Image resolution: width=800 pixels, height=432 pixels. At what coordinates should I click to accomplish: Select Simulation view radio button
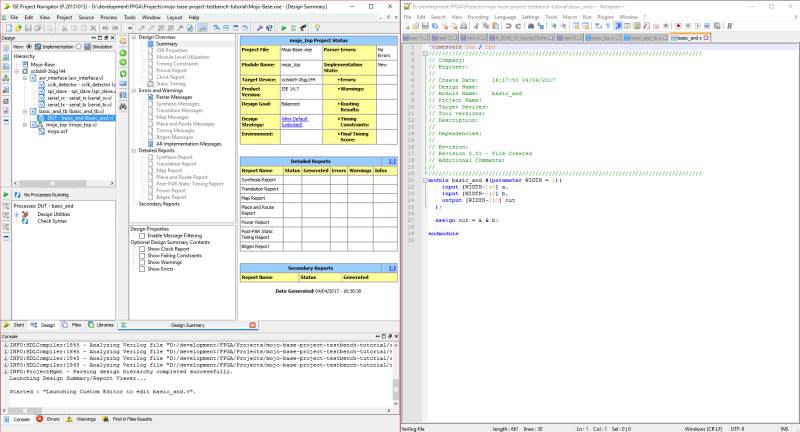[x=79, y=46]
